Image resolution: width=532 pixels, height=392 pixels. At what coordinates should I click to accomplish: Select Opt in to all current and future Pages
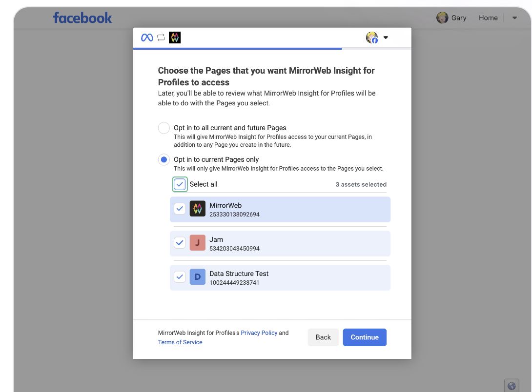[164, 128]
